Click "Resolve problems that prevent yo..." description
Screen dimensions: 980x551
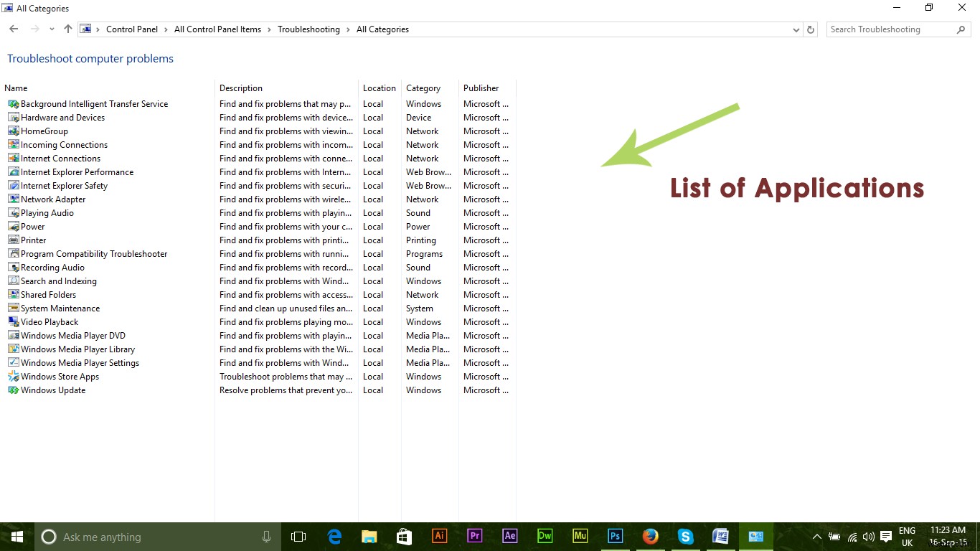pyautogui.click(x=286, y=390)
